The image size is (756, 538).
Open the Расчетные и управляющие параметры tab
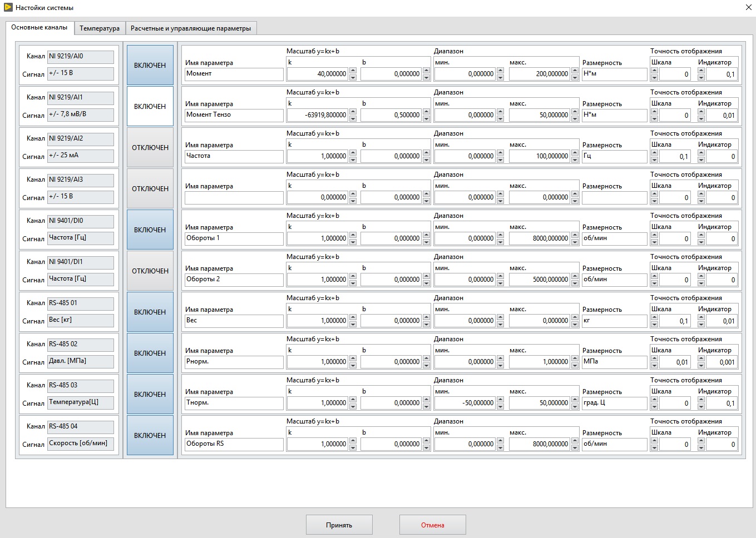point(191,28)
